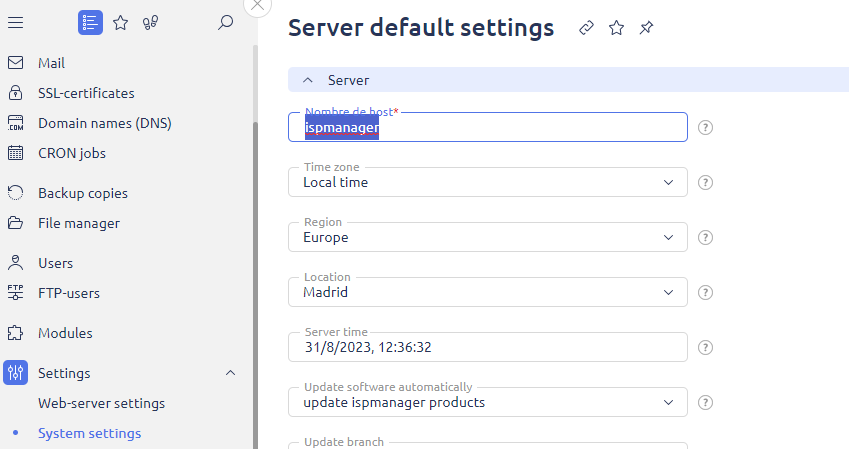Click the Server time field
This screenshot has width=849, height=449.
(x=487, y=347)
